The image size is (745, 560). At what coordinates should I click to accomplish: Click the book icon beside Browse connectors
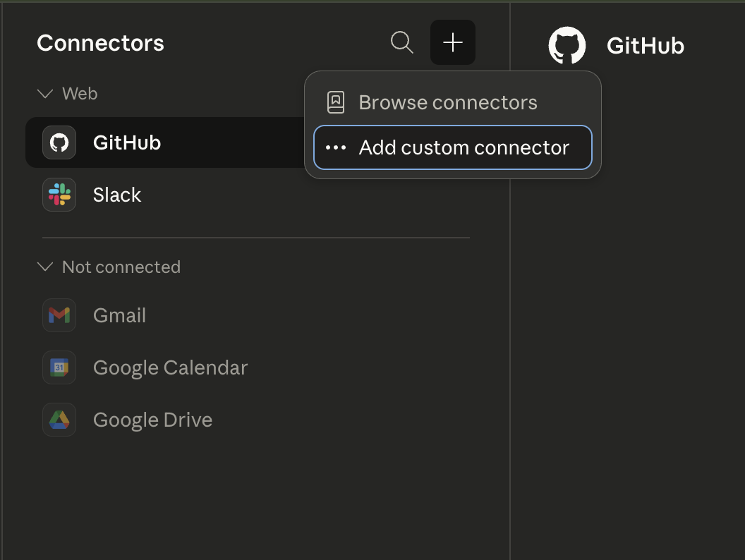336,102
